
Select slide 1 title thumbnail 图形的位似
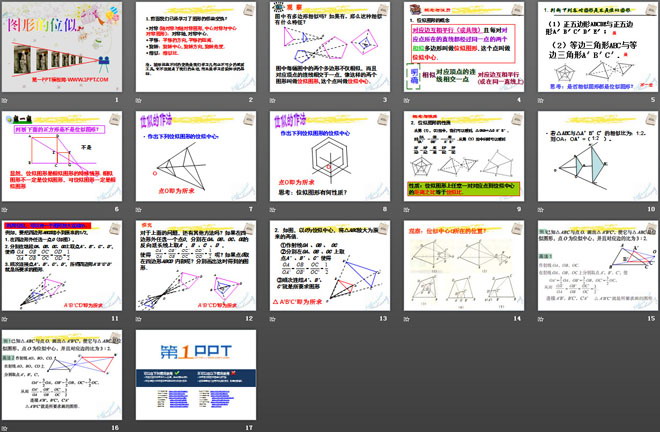pyautogui.click(x=64, y=46)
